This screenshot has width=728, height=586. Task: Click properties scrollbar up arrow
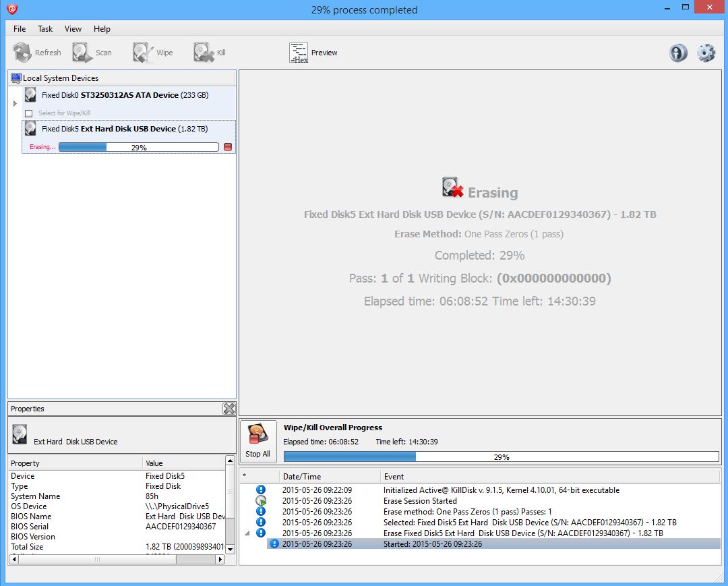coord(230,460)
